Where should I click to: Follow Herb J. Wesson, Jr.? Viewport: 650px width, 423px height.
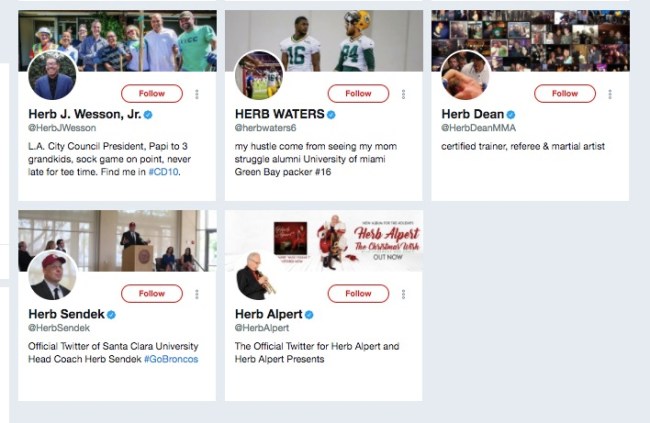click(x=152, y=93)
